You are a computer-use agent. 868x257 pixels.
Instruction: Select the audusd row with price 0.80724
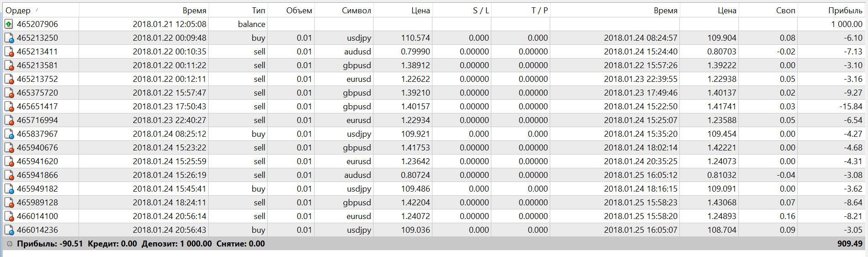coord(433,175)
